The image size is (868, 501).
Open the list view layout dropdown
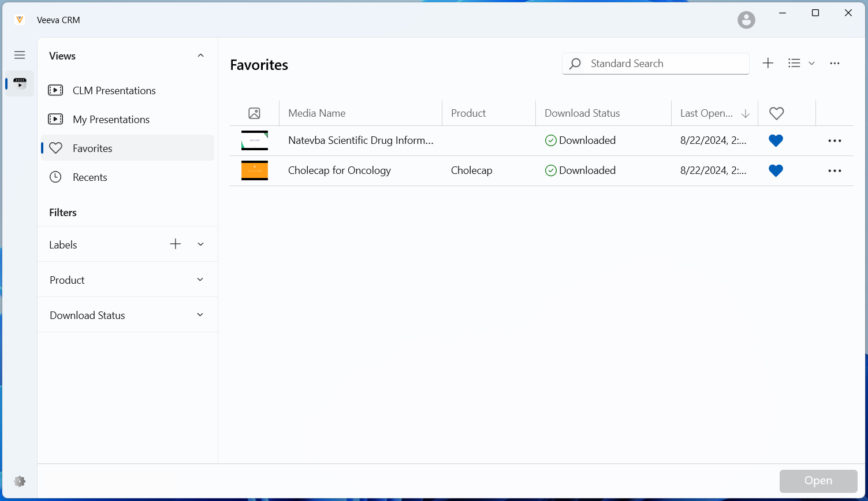pos(801,64)
